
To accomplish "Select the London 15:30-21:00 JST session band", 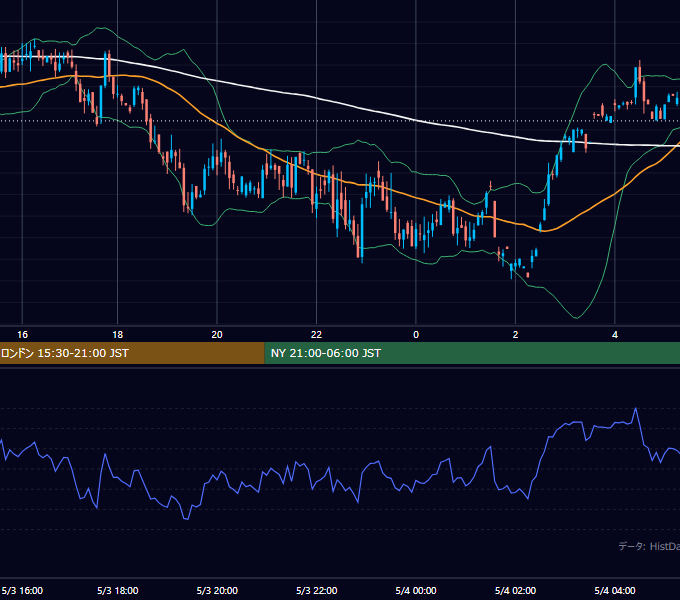I will pos(132,353).
